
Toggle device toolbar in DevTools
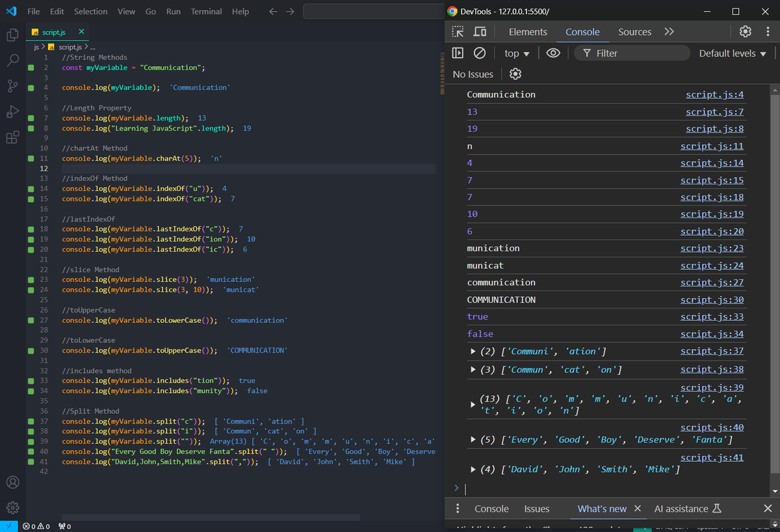480,32
